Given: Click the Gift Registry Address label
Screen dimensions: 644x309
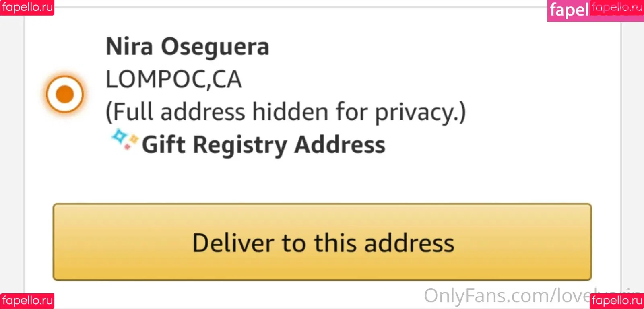Looking at the screenshot, I should tap(263, 145).
